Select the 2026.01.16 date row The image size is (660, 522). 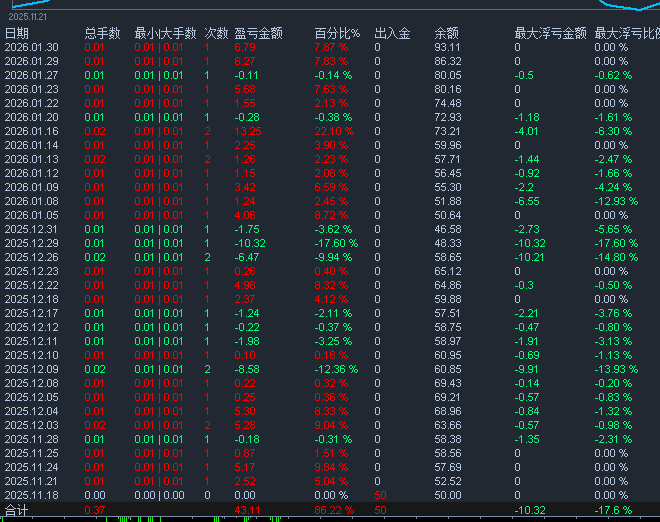click(31, 131)
